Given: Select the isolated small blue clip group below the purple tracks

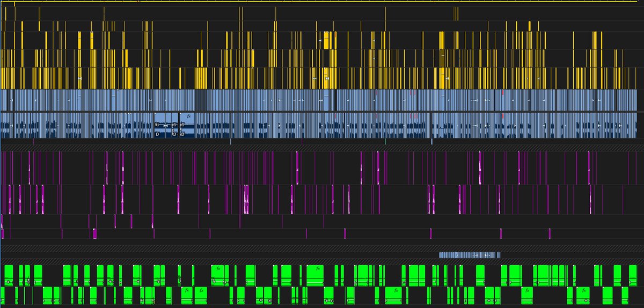Looking at the screenshot, I should 470,255.
